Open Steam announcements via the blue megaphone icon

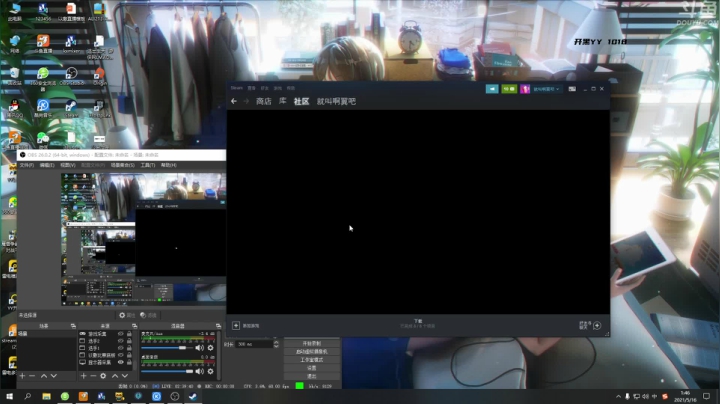(x=492, y=89)
